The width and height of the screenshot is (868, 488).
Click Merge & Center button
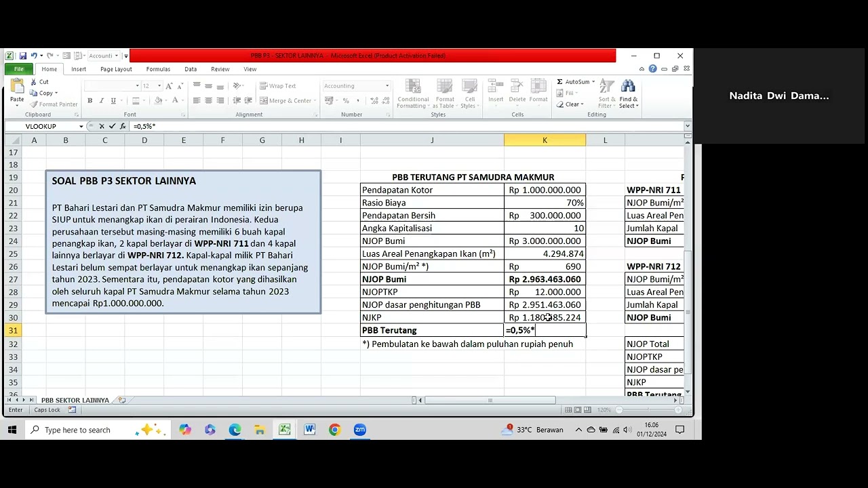[289, 100]
